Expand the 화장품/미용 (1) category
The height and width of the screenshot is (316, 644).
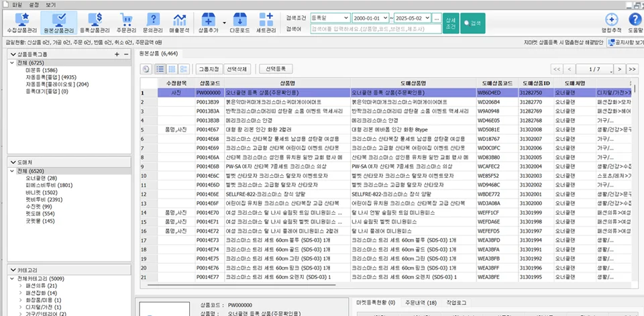coord(21,300)
